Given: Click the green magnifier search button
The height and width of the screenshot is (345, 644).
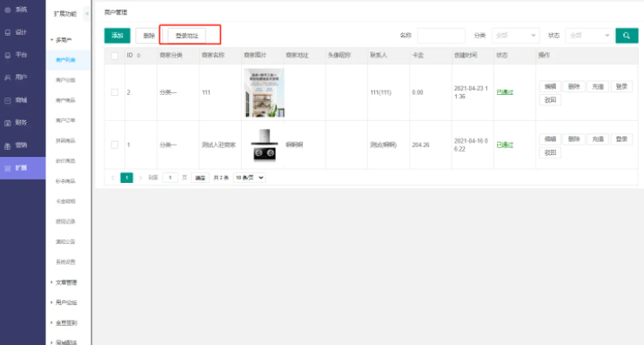Looking at the screenshot, I should pos(627,36).
